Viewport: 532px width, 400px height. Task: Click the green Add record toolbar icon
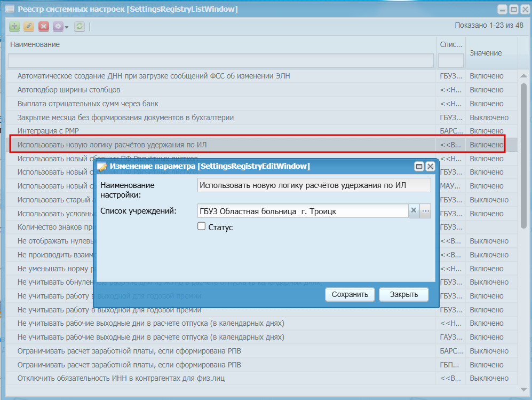[14, 27]
